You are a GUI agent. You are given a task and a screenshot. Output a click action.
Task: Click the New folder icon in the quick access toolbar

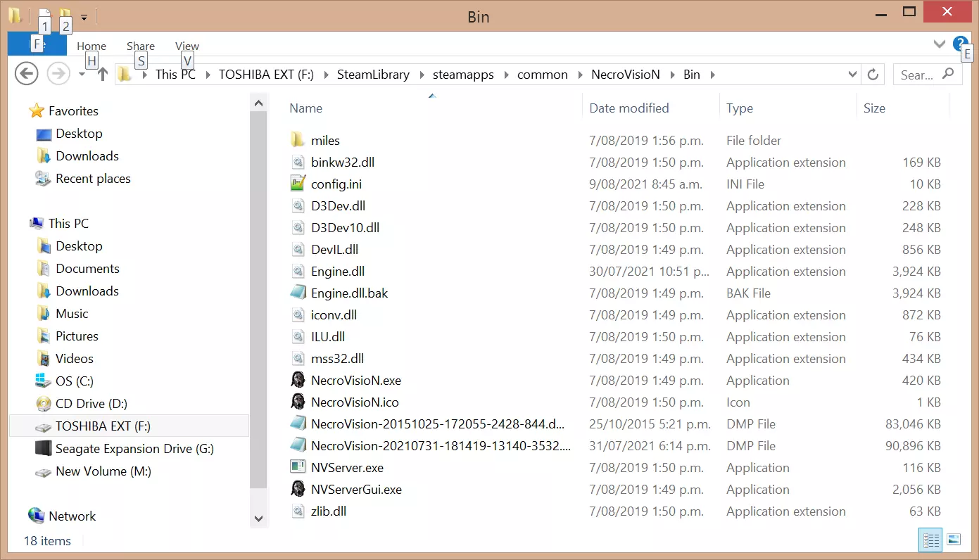[x=65, y=15]
